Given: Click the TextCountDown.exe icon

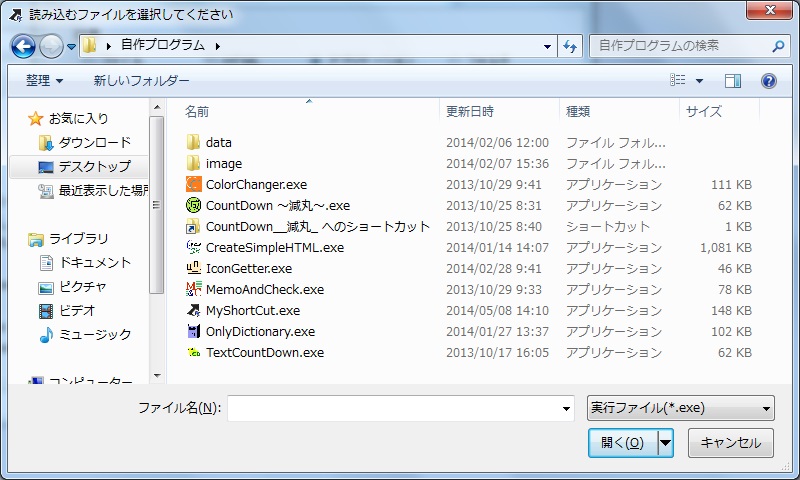Looking at the screenshot, I should coord(193,352).
